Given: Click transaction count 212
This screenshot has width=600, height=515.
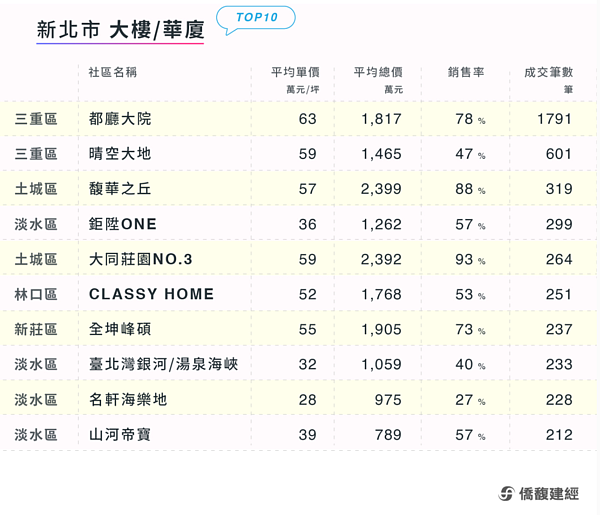Looking at the screenshot, I should pos(559,435).
